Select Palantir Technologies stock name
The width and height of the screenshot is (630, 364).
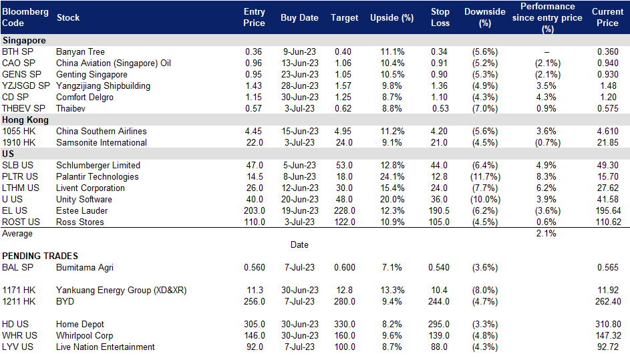click(98, 177)
